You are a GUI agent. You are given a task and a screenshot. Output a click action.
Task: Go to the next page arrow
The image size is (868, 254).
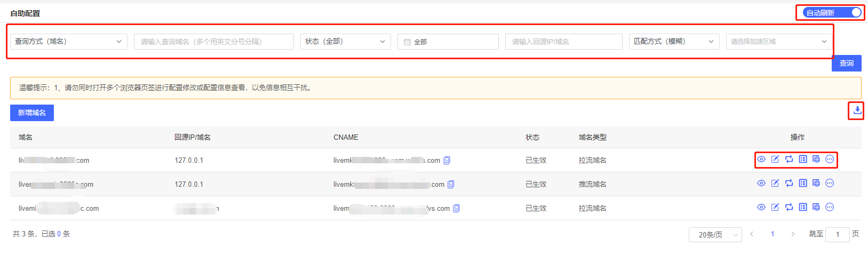(793, 234)
